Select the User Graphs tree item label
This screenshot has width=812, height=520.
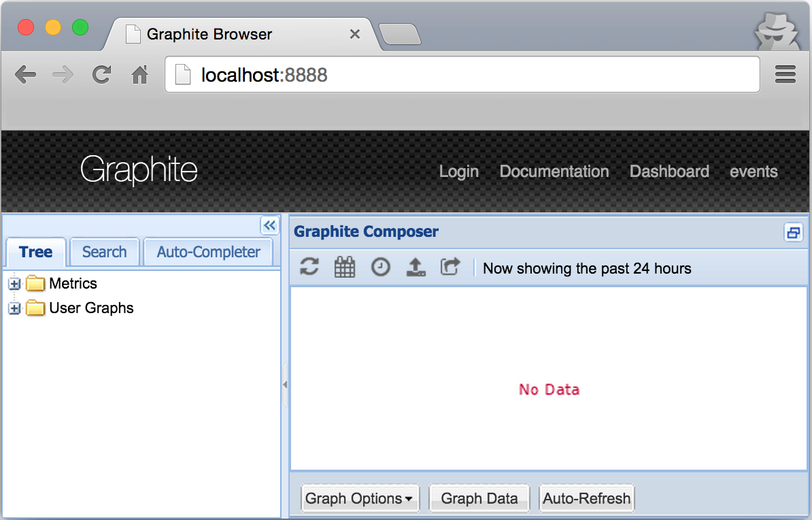click(x=91, y=308)
